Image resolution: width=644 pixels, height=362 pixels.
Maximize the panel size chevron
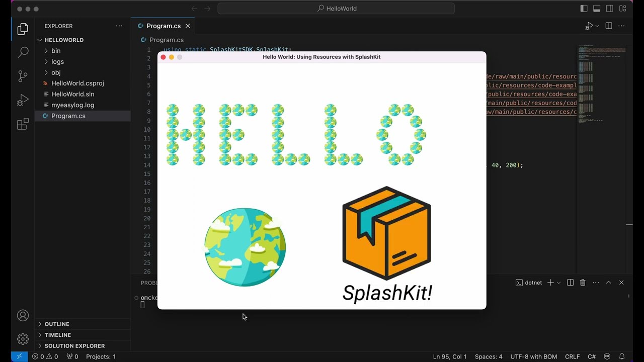(x=608, y=283)
